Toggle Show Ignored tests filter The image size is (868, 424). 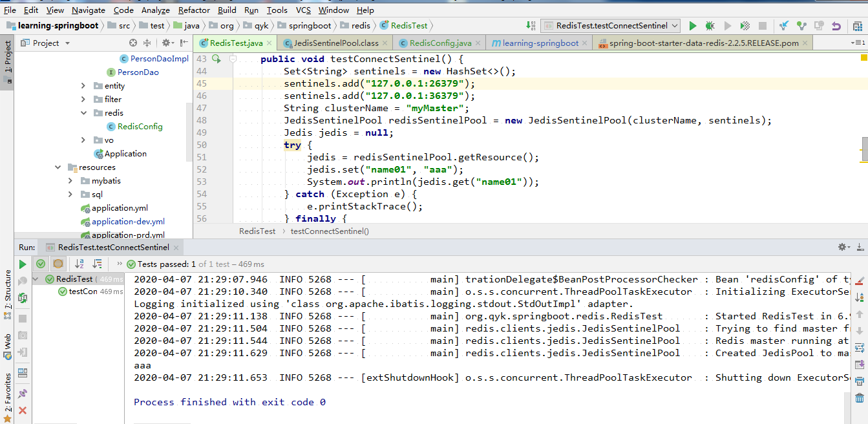[58, 264]
